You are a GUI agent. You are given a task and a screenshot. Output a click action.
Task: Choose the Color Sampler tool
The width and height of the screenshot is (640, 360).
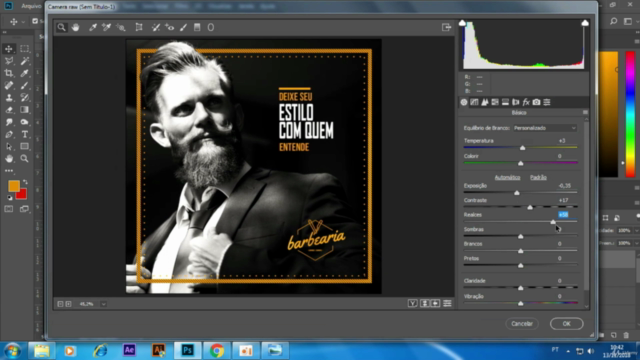pyautogui.click(x=107, y=27)
